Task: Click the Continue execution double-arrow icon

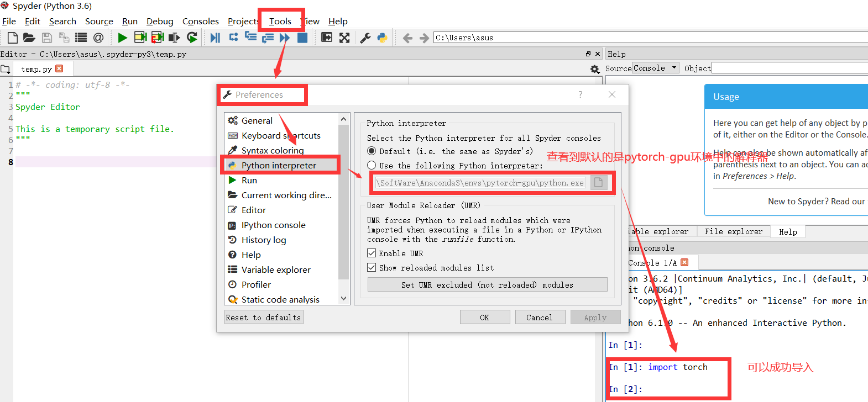Action: [x=285, y=38]
